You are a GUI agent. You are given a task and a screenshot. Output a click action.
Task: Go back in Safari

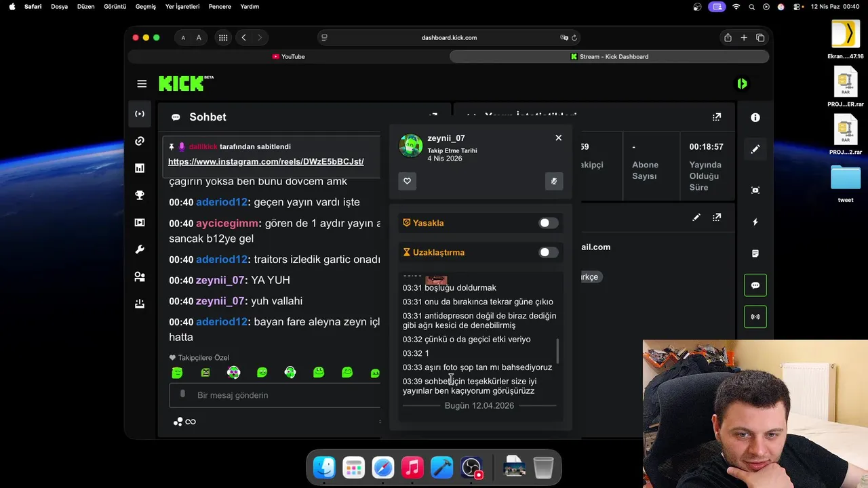243,38
